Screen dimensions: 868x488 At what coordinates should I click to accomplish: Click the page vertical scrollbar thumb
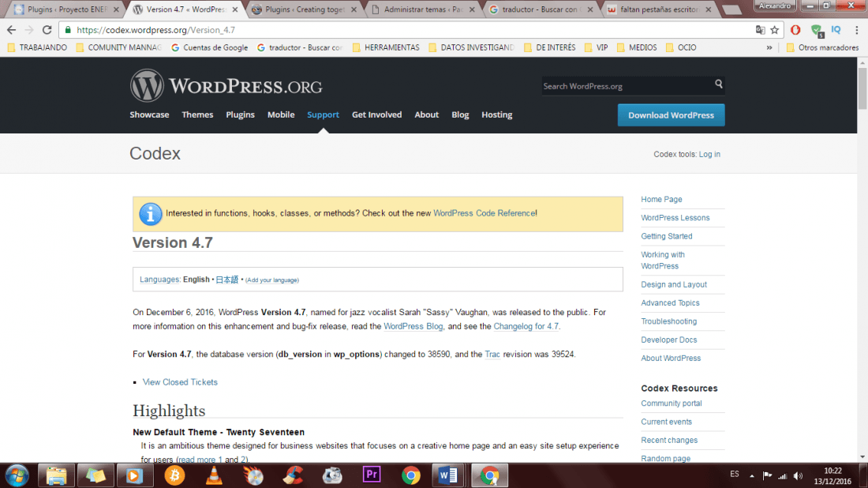862,88
